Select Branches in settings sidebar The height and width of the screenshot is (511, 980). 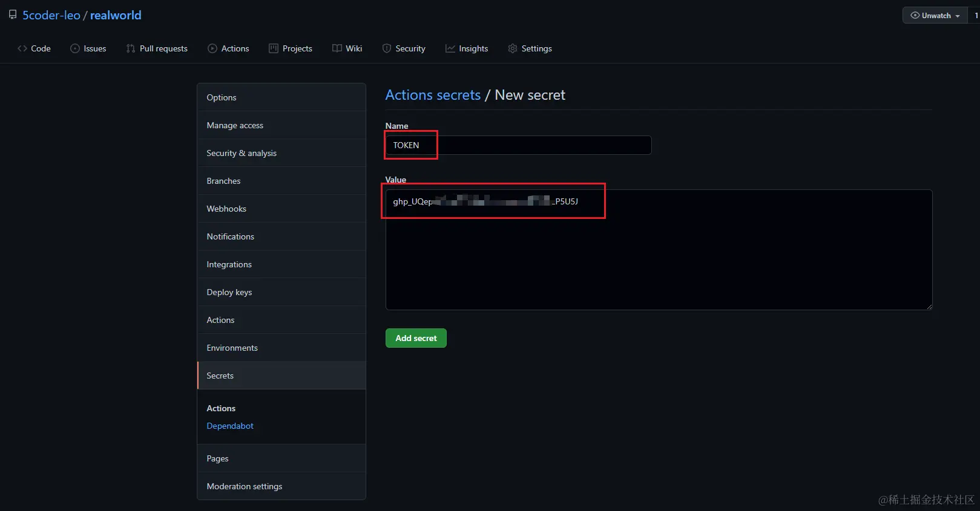pos(281,181)
